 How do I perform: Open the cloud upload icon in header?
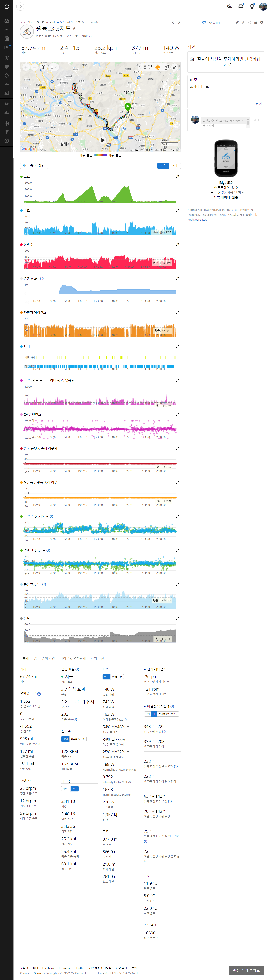tap(229, 6)
